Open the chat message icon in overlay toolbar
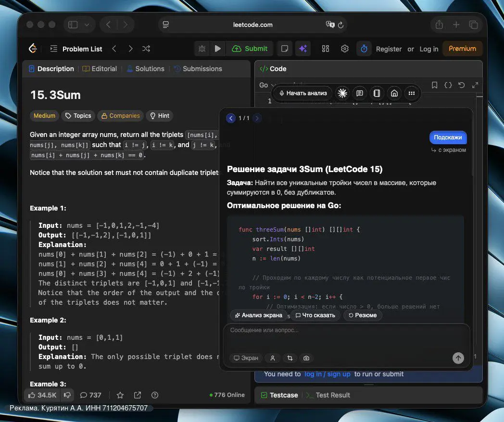Image resolution: width=504 pixels, height=422 pixels. point(360,93)
